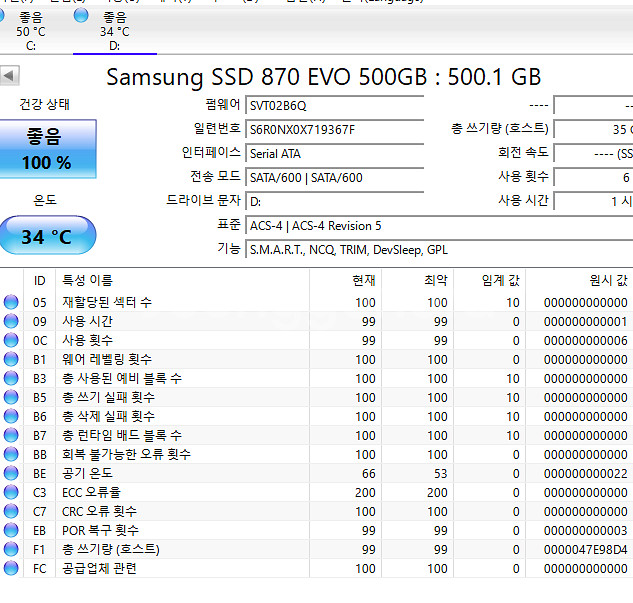
Task: Click current value 66 in 공기 온도 row
Action: (369, 473)
